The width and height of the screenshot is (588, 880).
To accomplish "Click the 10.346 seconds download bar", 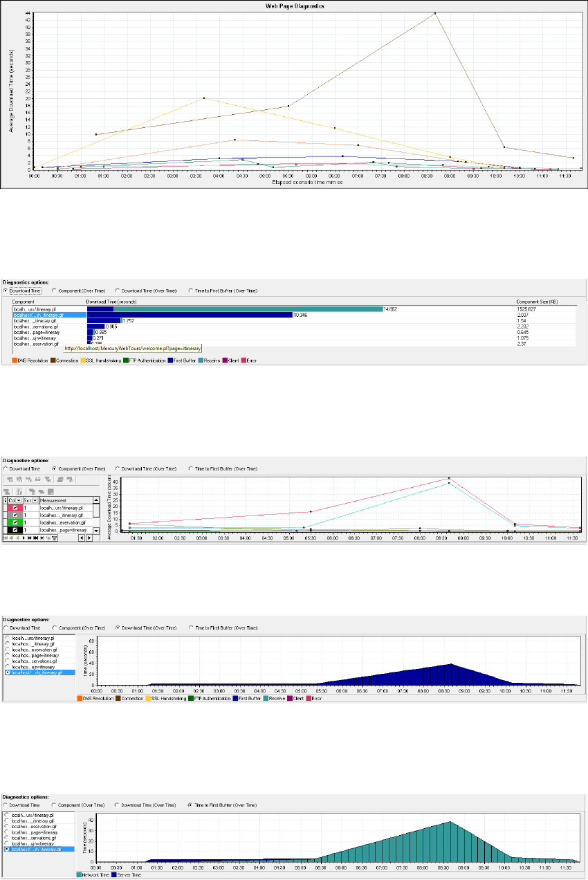I will tap(190, 315).
